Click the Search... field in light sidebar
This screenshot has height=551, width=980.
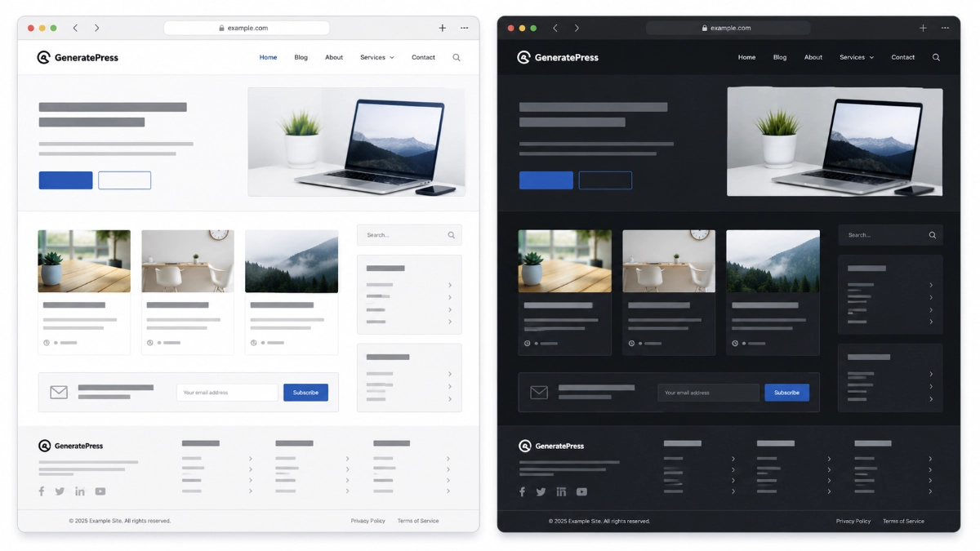pos(409,235)
